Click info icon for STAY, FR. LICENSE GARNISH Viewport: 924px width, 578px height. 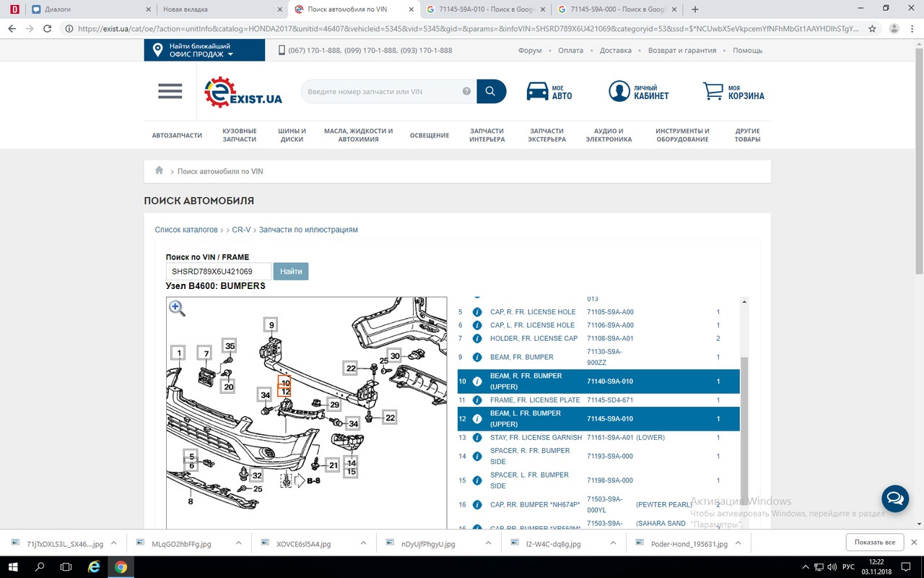click(477, 437)
